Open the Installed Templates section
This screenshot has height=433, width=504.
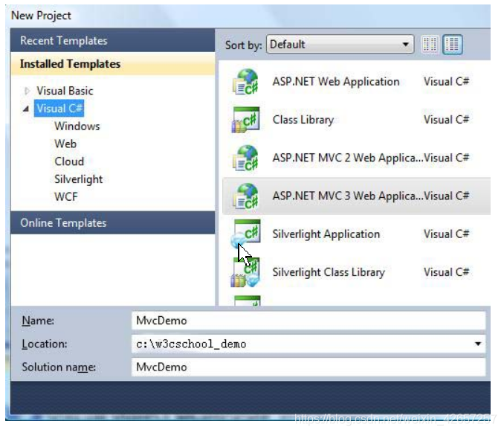[x=112, y=64]
